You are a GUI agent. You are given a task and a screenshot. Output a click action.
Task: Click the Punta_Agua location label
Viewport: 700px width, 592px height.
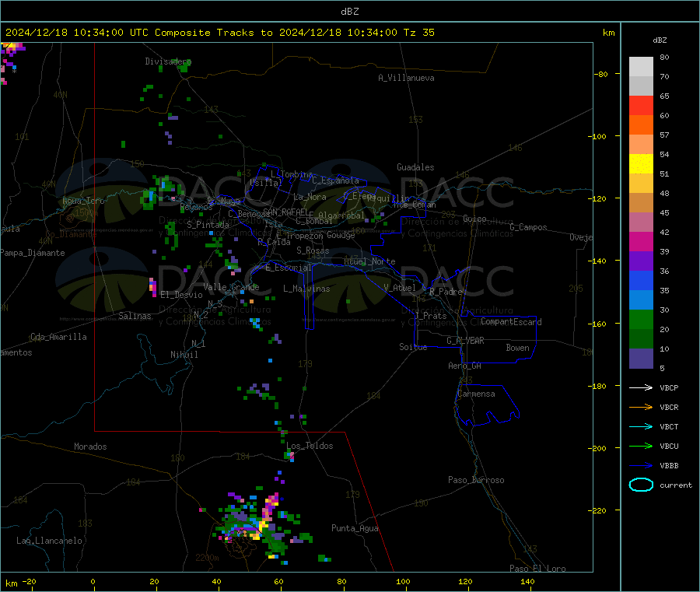point(355,528)
